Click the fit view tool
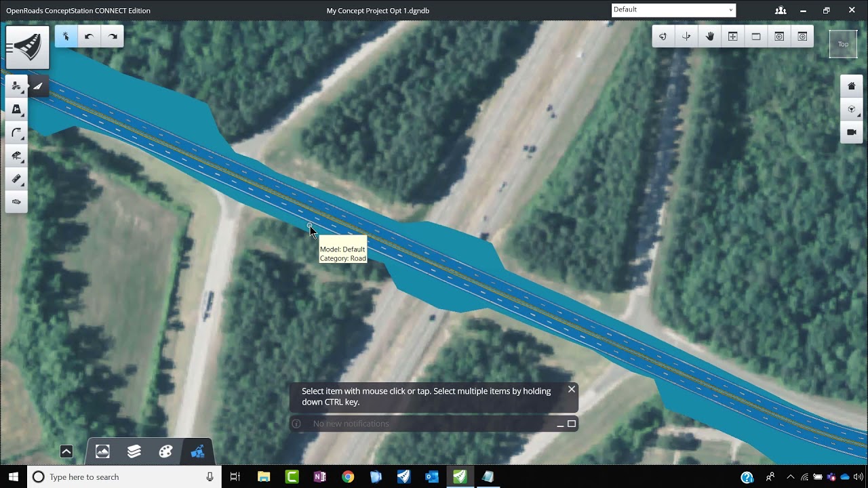The height and width of the screenshot is (488, 868). pos(733,37)
